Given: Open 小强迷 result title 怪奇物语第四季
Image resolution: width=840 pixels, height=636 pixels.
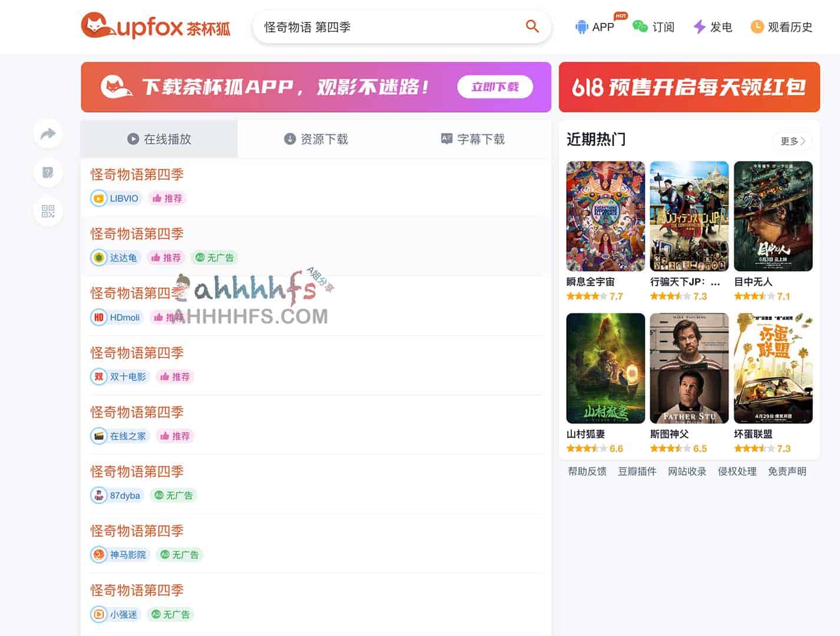Looking at the screenshot, I should click(x=137, y=590).
